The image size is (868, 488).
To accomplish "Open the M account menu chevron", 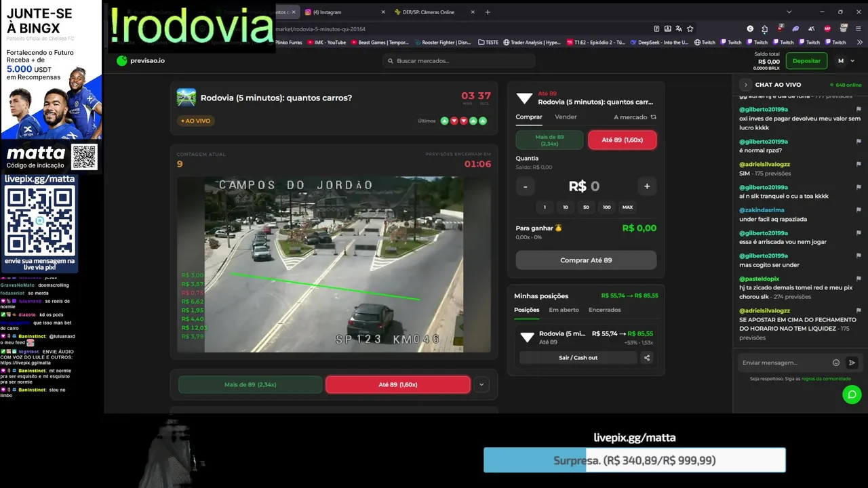I will click(x=852, y=61).
